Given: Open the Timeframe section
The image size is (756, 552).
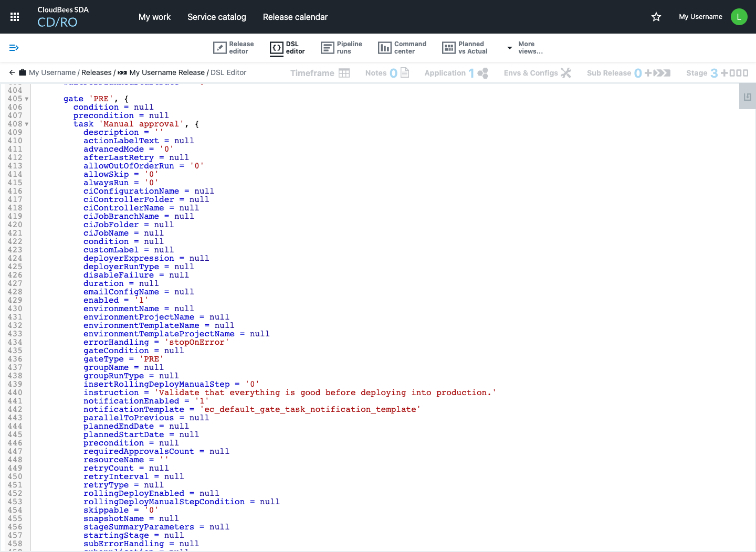Looking at the screenshot, I should coord(320,73).
